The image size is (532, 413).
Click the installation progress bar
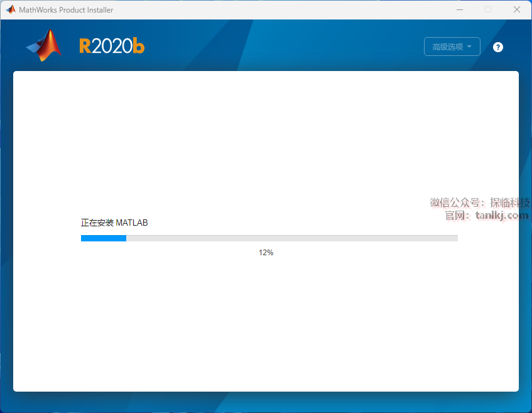tap(269, 238)
